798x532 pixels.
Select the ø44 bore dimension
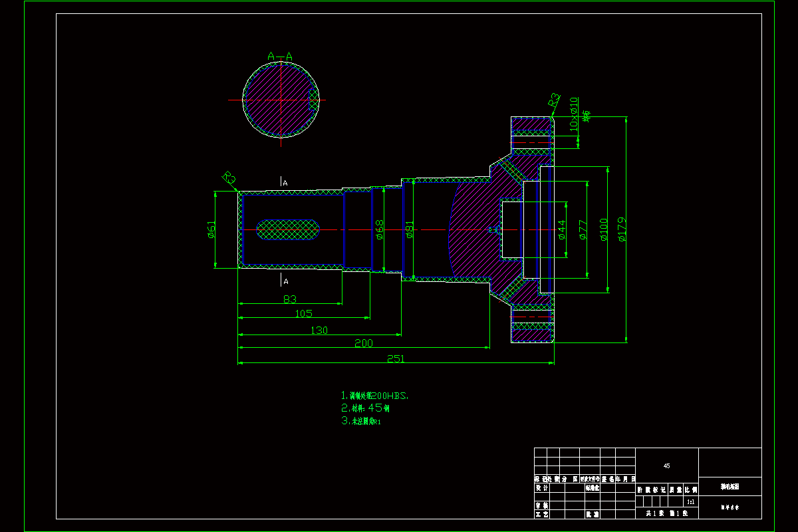pyautogui.click(x=561, y=229)
